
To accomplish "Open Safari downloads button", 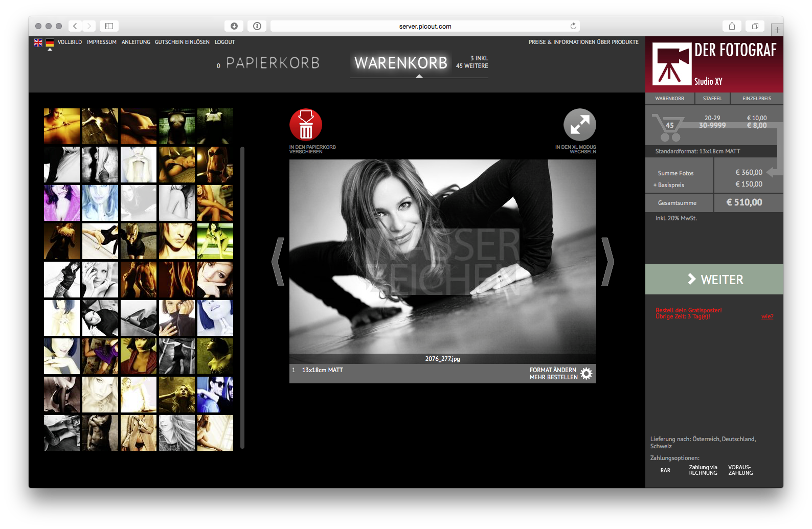I will tap(234, 26).
